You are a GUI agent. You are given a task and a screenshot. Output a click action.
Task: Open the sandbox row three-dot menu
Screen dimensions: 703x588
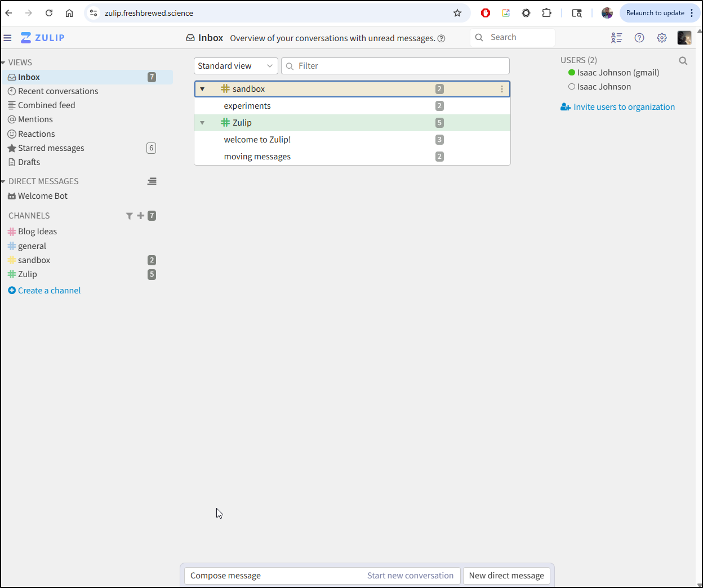point(502,89)
